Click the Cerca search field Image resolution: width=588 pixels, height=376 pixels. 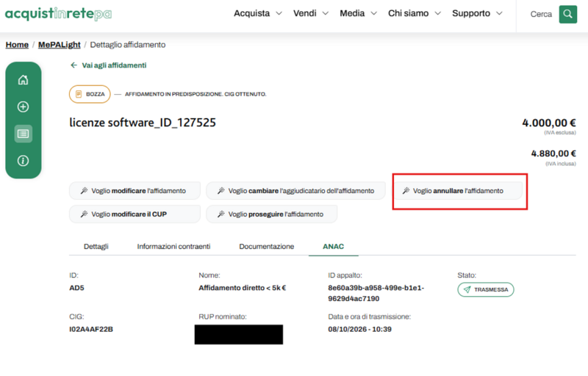(541, 14)
